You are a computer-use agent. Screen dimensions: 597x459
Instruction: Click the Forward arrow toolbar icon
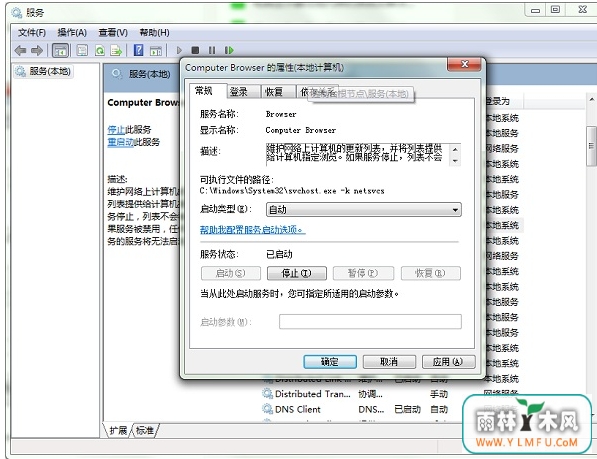coord(37,50)
